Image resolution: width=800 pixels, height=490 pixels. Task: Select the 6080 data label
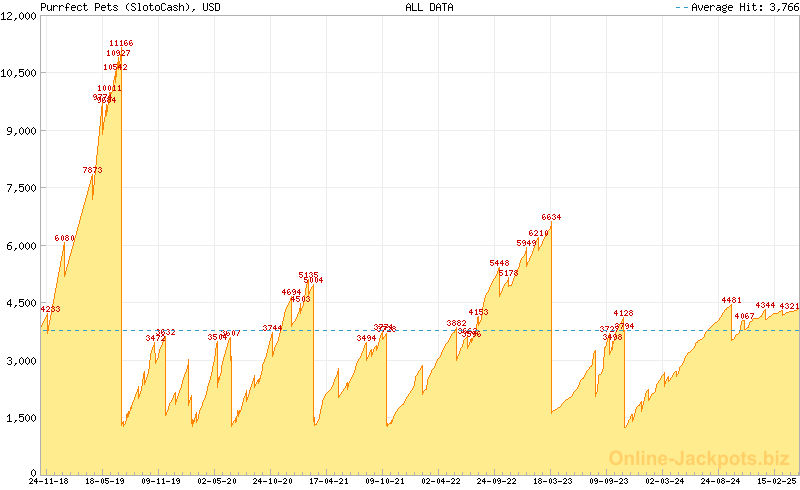click(x=65, y=238)
